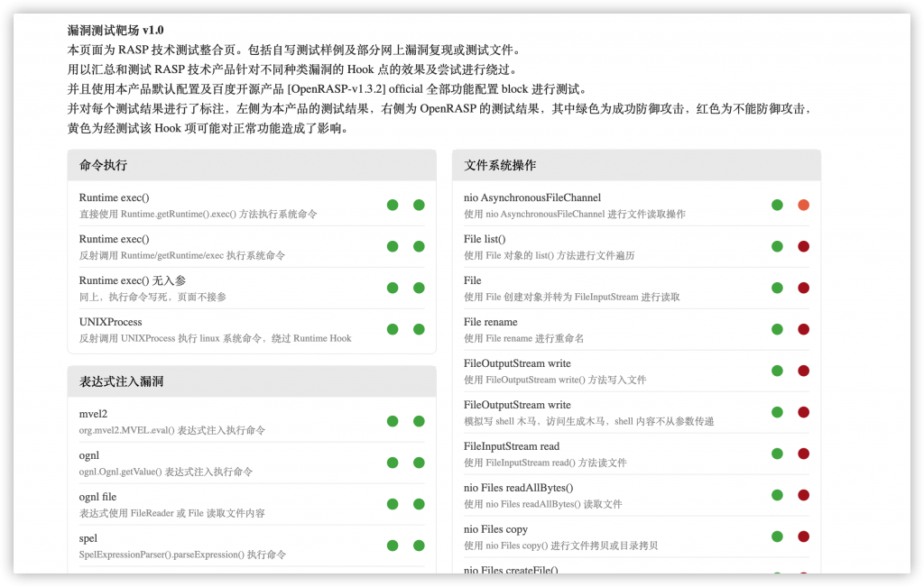The height and width of the screenshot is (587, 924).
Task: Click the orange OpenRASP dot for nio AsynchronousFileChannel
Action: pos(803,205)
